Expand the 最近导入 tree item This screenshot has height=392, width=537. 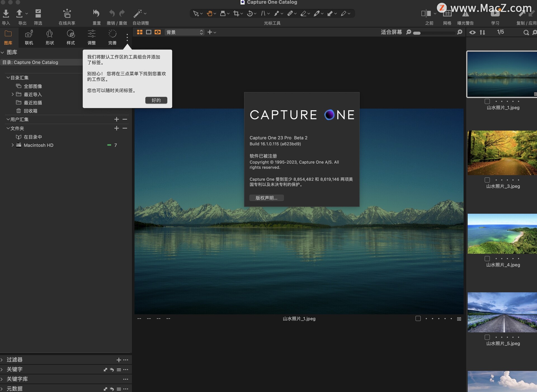click(x=12, y=94)
